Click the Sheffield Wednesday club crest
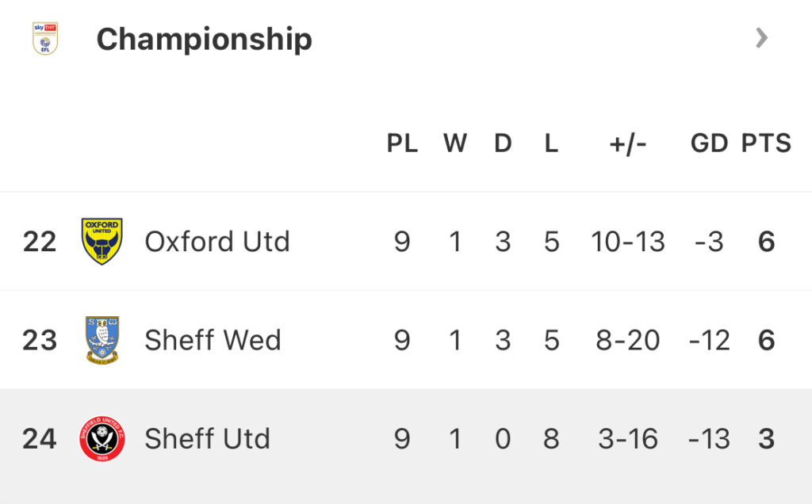This screenshot has height=504, width=812. (x=102, y=340)
